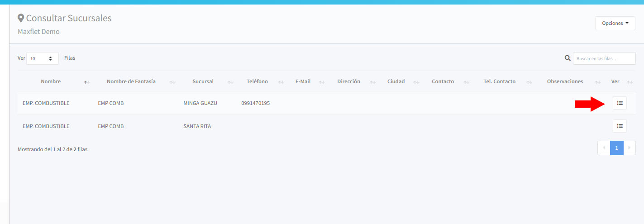Image resolution: width=644 pixels, height=224 pixels.
Task: Focus the 'Buscar en las filas' search field
Action: click(604, 58)
